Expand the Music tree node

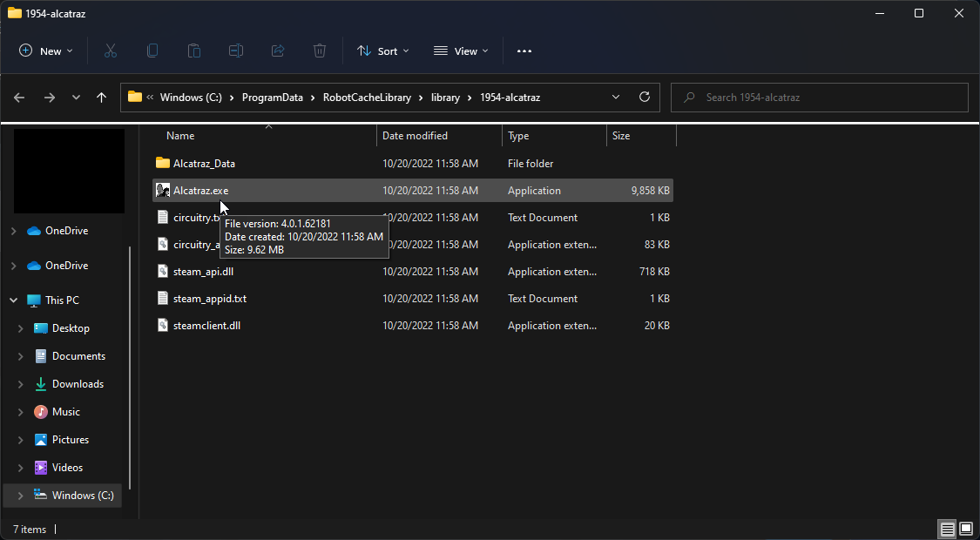coord(21,412)
